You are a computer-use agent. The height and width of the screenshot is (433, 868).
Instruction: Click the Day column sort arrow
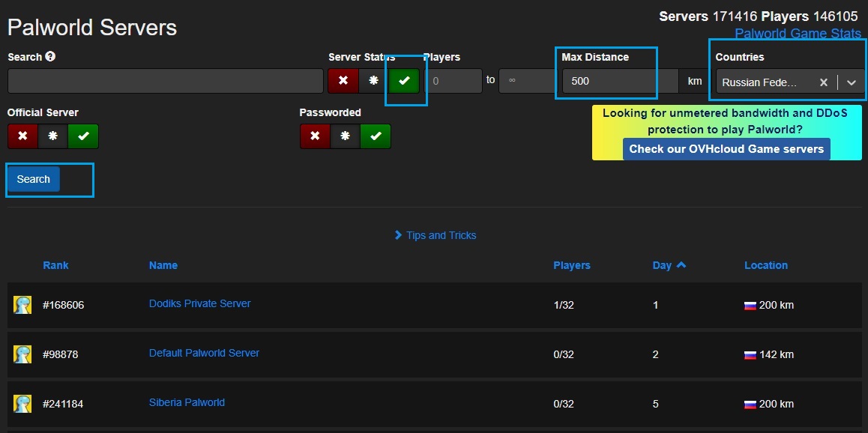tap(681, 265)
